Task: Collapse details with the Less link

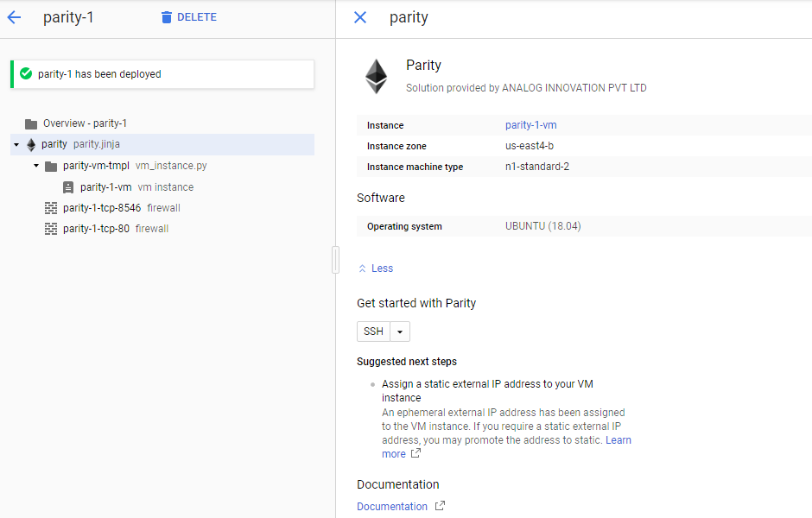Action: click(376, 268)
